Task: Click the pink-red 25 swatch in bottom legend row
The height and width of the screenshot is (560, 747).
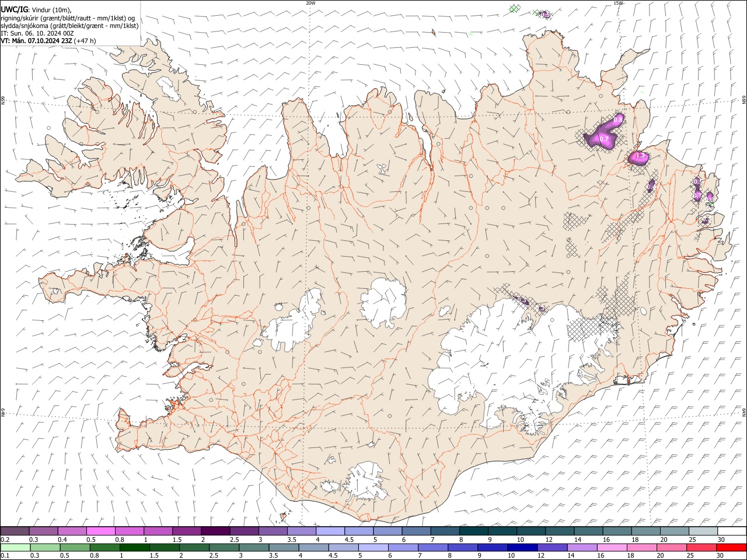Action: [702, 547]
